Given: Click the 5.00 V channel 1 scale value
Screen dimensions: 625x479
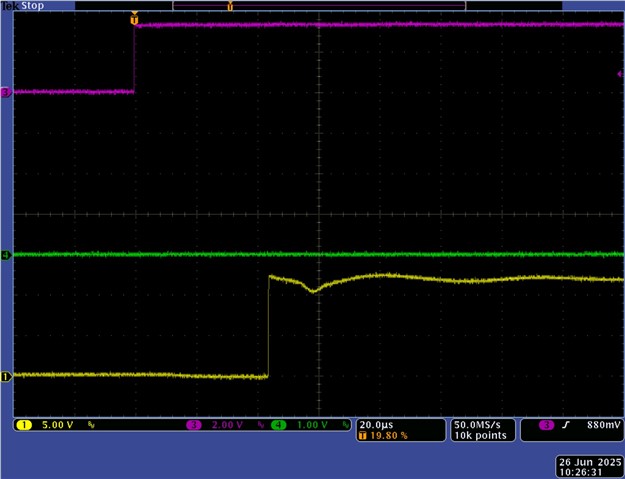Looking at the screenshot, I should [x=57, y=425].
